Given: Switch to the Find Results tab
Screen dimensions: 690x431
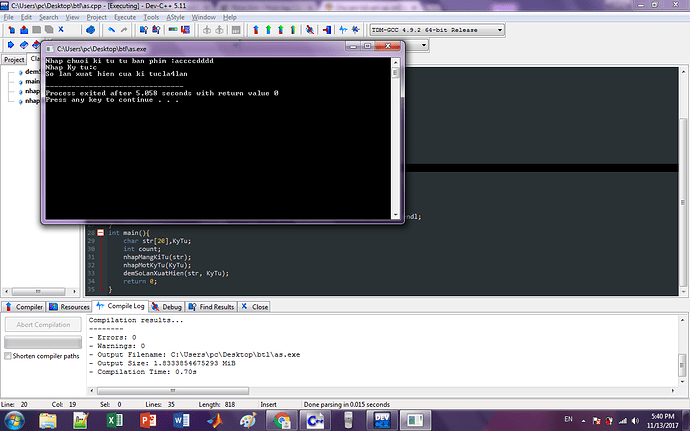Looking at the screenshot, I should (x=214, y=307).
